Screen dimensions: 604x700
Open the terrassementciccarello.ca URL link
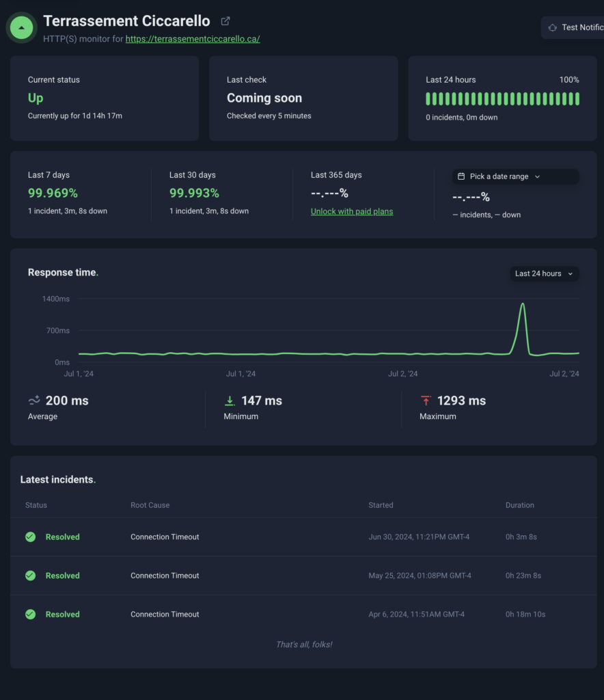click(x=193, y=39)
